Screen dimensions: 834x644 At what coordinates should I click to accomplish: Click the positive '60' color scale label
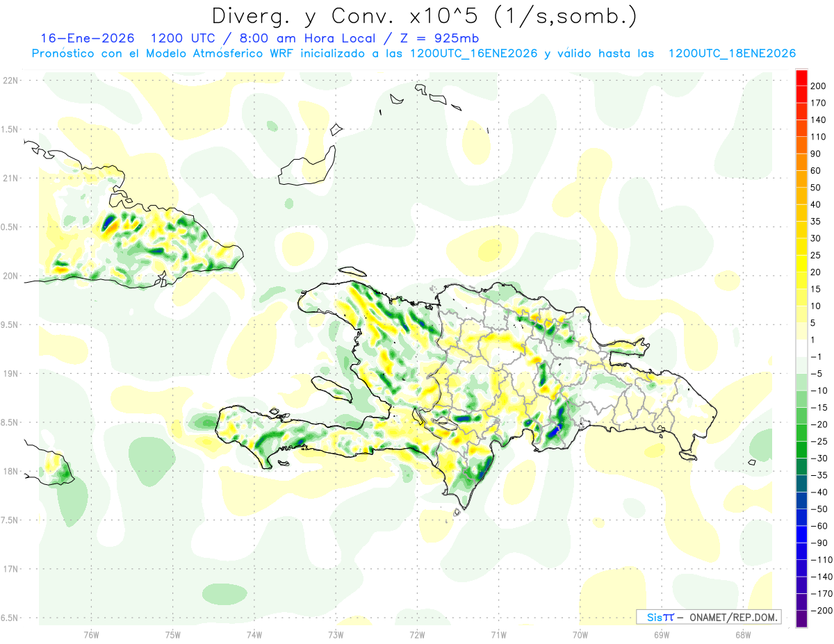click(x=817, y=171)
